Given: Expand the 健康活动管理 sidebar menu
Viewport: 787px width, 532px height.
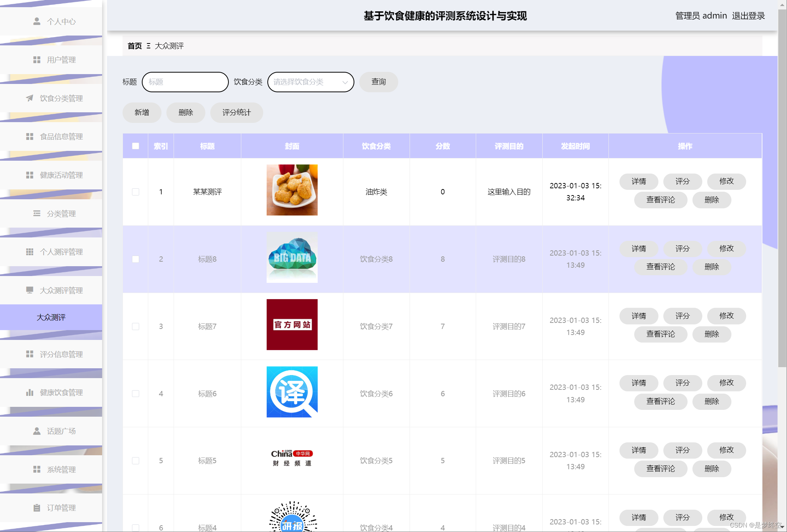Looking at the screenshot, I should [x=51, y=175].
